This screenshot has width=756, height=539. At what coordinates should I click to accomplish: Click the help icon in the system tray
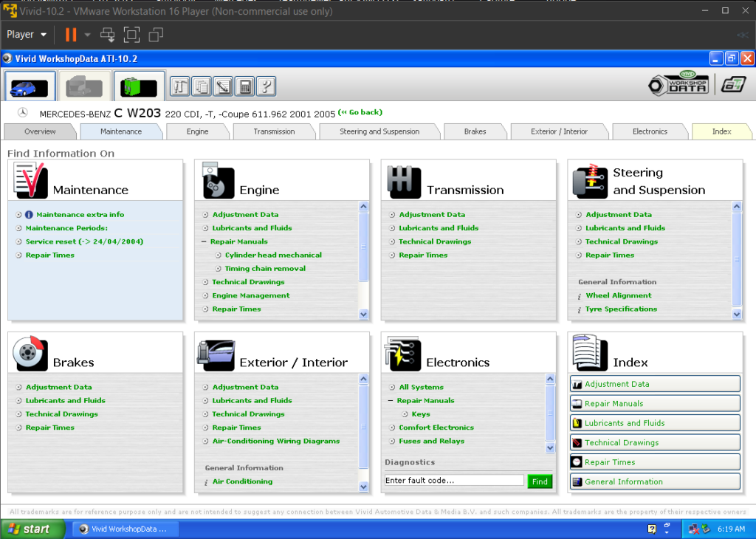pyautogui.click(x=652, y=529)
